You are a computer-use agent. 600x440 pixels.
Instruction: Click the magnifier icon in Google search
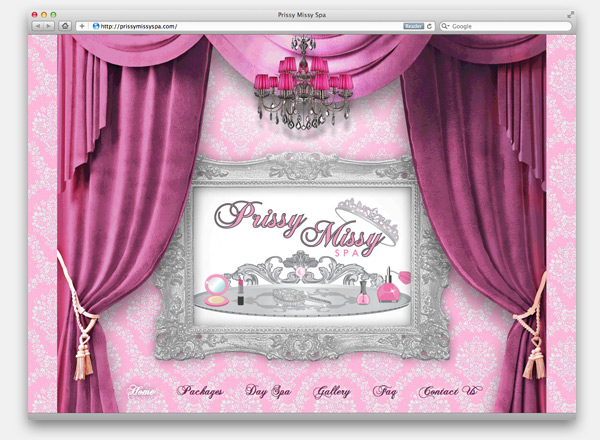pos(446,26)
